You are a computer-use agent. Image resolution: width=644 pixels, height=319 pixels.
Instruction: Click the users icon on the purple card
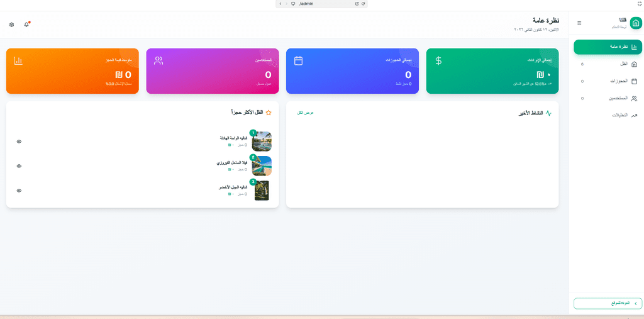coord(158,60)
